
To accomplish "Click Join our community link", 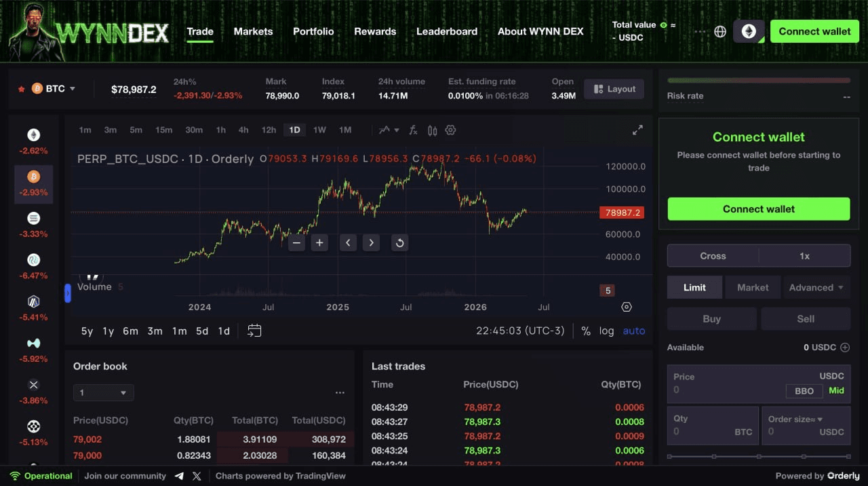I will tap(125, 476).
